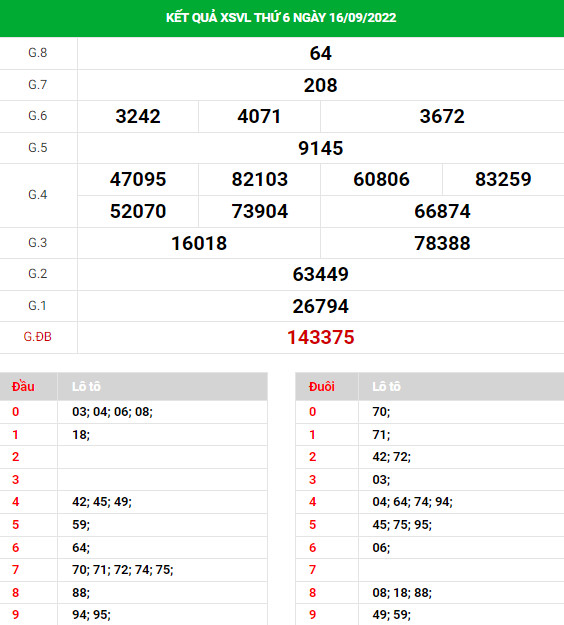
Task: Select the G.2 prize number 63449
Action: [320, 274]
